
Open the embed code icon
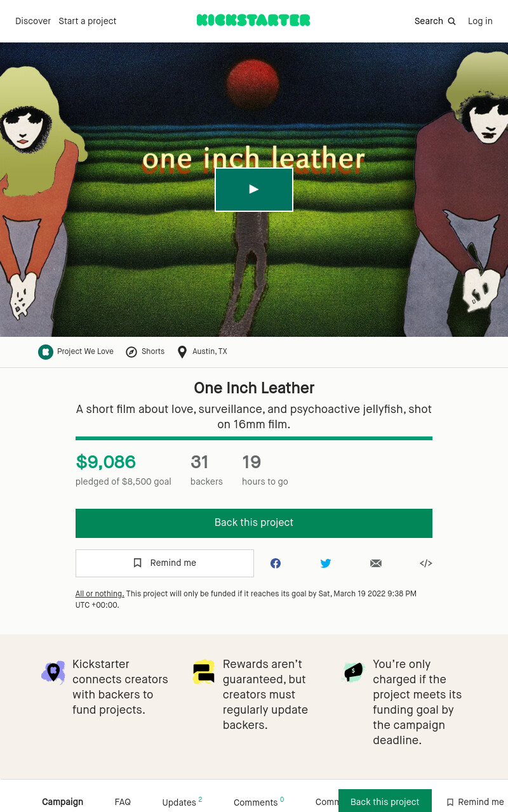(426, 563)
